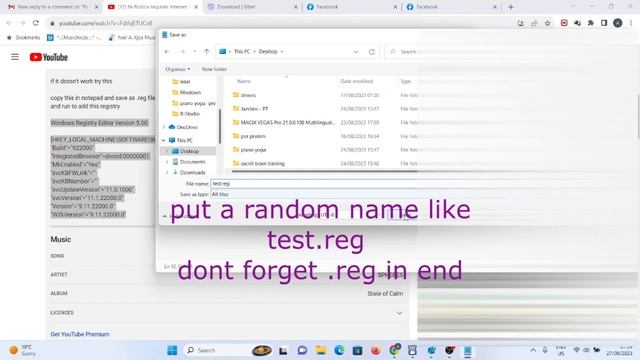Expand the Downloads tree node

tap(167, 173)
